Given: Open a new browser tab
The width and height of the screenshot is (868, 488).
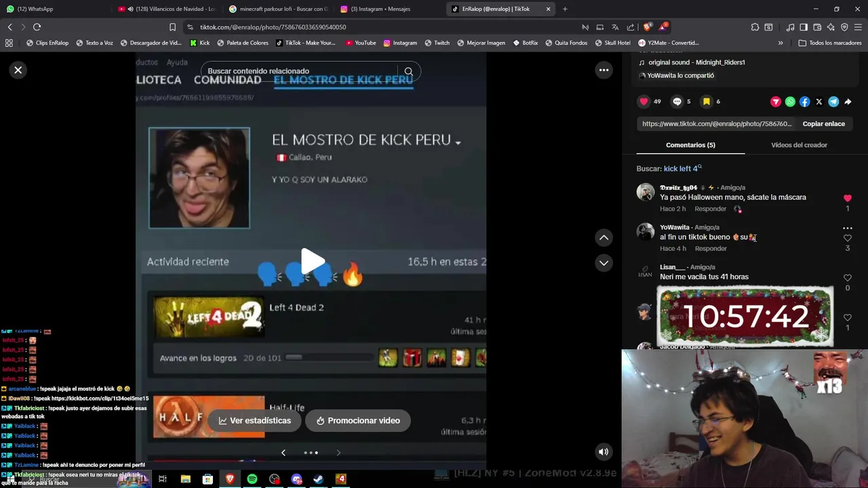Looking at the screenshot, I should click(x=565, y=9).
